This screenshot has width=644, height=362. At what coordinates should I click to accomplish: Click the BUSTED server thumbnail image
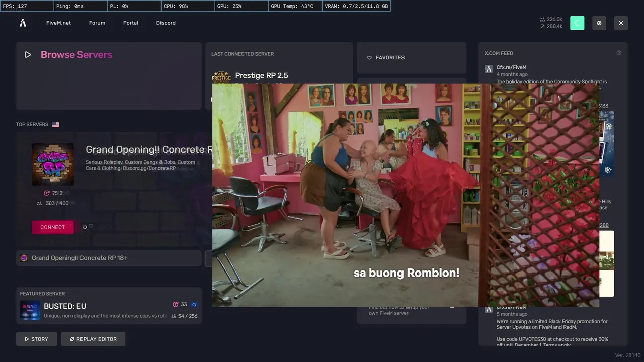[x=30, y=310]
